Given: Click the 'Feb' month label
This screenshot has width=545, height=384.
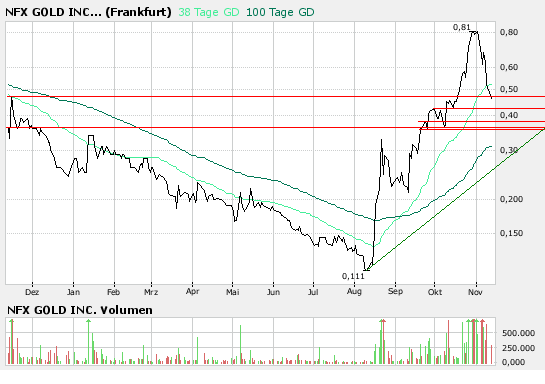Looking at the screenshot, I should coord(114,292).
